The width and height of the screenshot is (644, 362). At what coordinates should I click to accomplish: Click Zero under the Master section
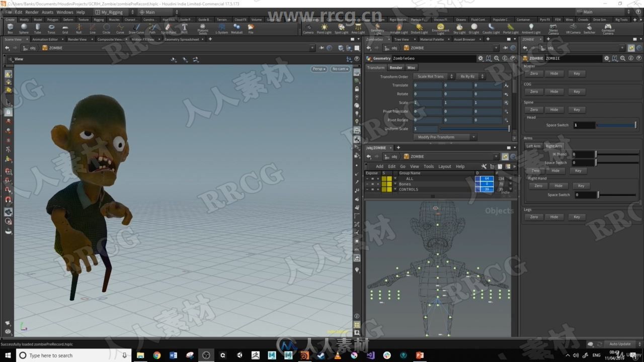pos(534,73)
